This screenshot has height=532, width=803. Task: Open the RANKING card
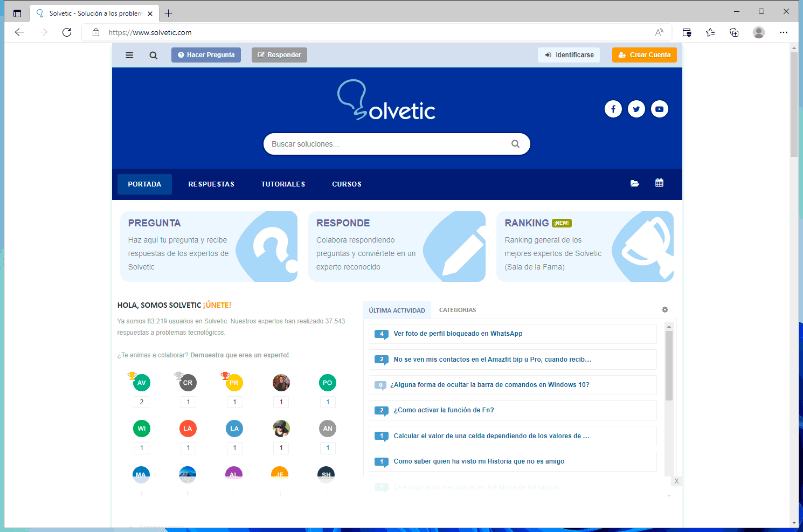coord(585,246)
